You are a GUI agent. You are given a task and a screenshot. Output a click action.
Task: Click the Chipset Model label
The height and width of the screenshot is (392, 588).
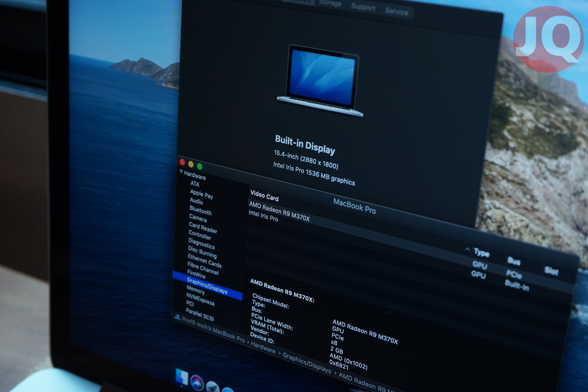pos(270,301)
